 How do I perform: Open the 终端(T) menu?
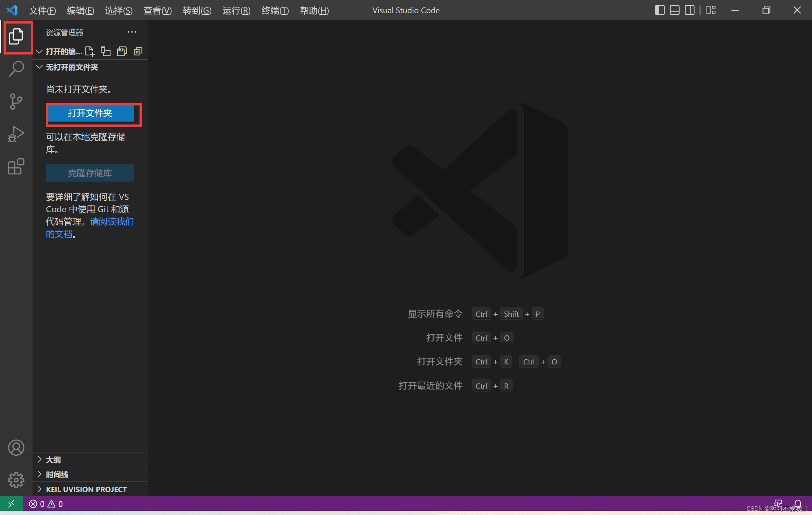[x=275, y=10]
